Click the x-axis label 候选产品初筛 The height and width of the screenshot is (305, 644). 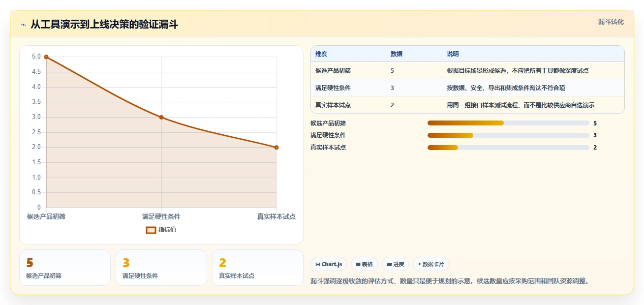click(x=46, y=216)
